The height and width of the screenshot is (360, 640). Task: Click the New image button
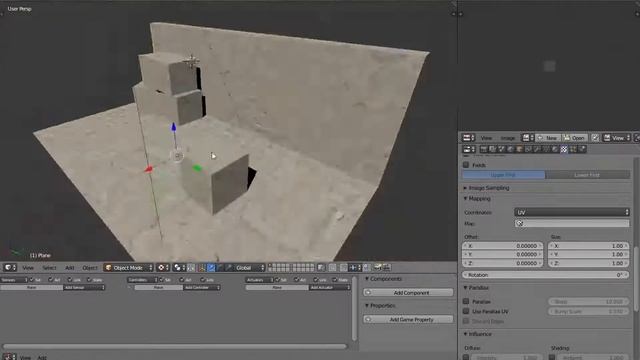(548, 138)
